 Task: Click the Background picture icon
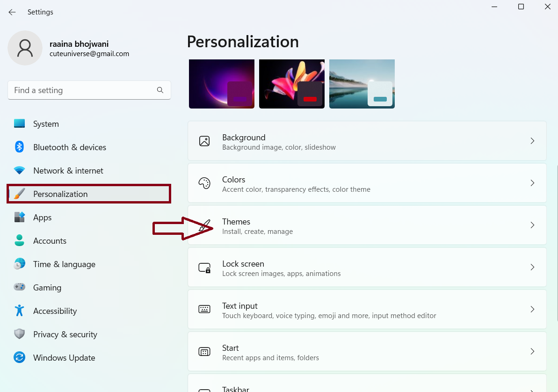[204, 141]
